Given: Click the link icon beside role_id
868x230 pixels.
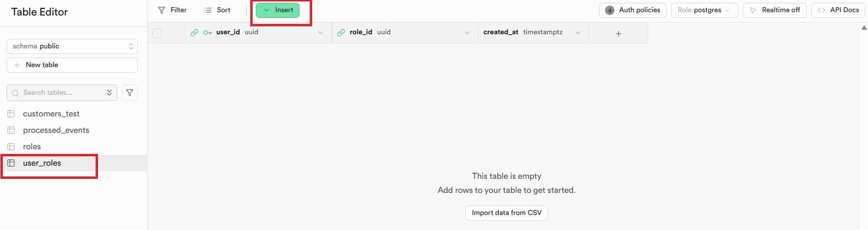Looking at the screenshot, I should tap(341, 32).
